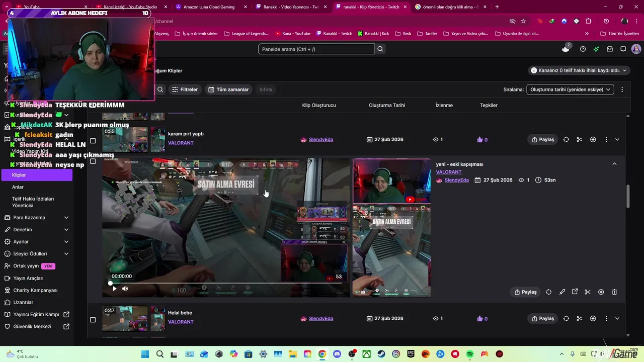644x362 pixels.
Task: Switch to 'Ranakkl - Video Yapımcısı' browser tab
Action: [291, 7]
